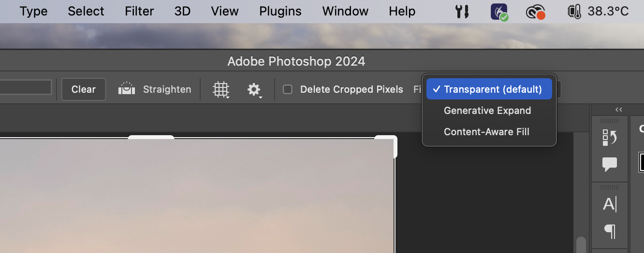Click the Creative Cloud menu bar icon
The width and height of the screenshot is (644, 253).
pos(536,12)
